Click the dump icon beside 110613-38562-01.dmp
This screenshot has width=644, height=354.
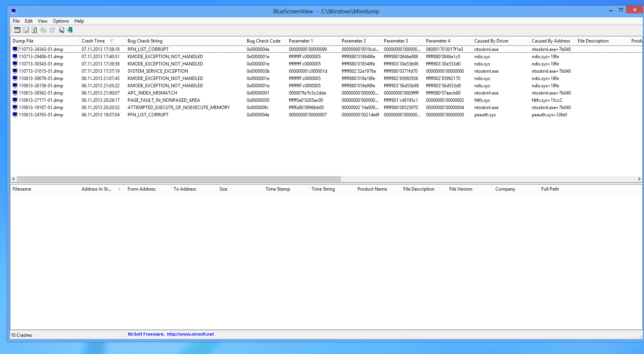click(x=15, y=93)
